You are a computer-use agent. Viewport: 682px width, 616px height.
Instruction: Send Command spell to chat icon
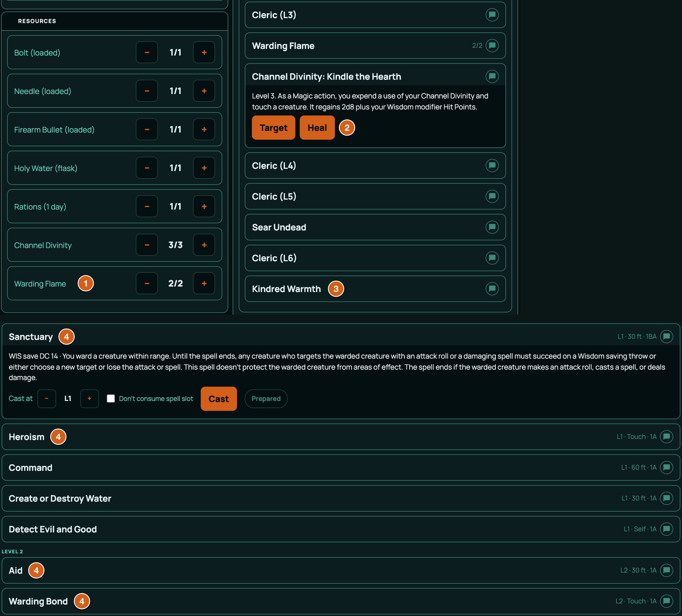tap(666, 467)
